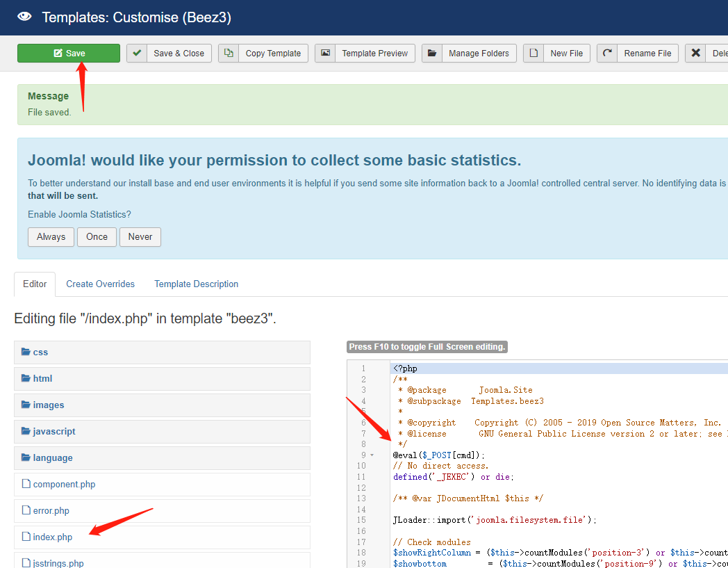
Task: Expand the html folder
Action: pyautogui.click(x=162, y=379)
